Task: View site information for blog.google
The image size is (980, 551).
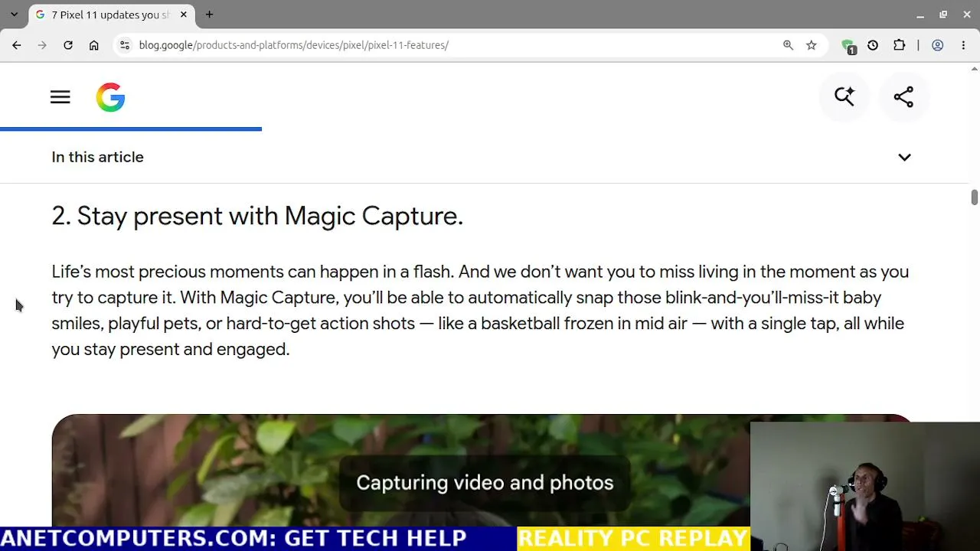Action: coord(125,45)
